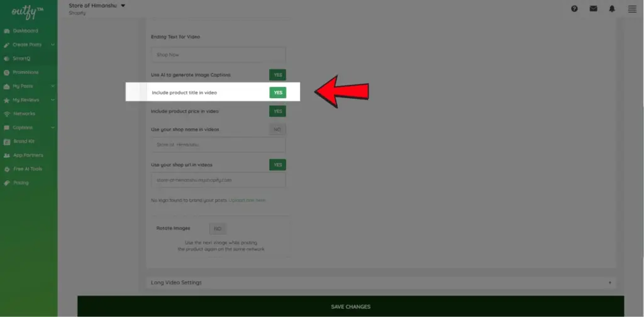The image size is (644, 317).
Task: Open Free AI Tools menu item
Action: (28, 169)
